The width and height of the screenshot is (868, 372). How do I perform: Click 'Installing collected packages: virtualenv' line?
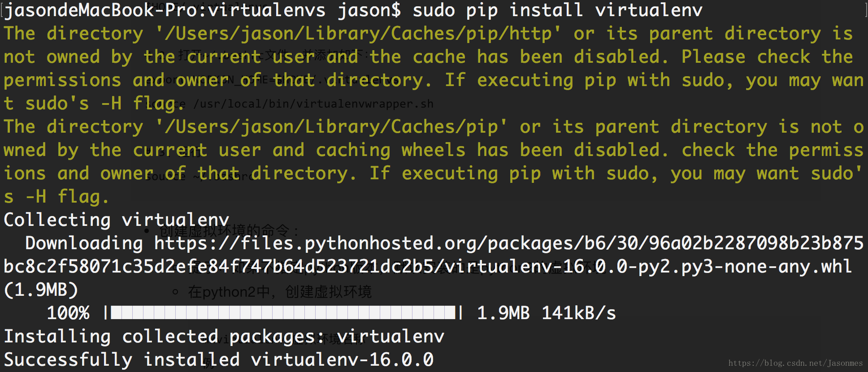pos(224,336)
